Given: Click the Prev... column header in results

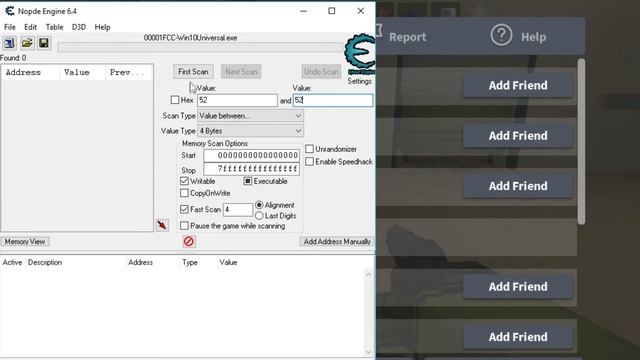Looking at the screenshot, I should 128,72.
